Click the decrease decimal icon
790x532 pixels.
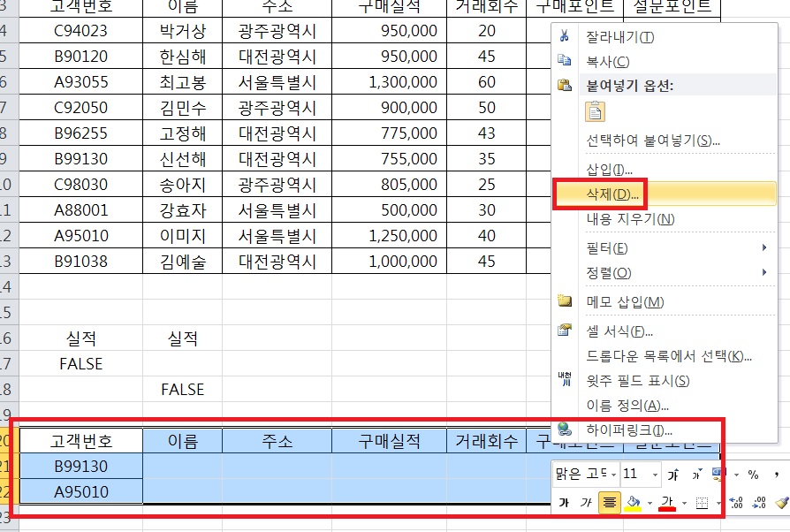tap(758, 503)
